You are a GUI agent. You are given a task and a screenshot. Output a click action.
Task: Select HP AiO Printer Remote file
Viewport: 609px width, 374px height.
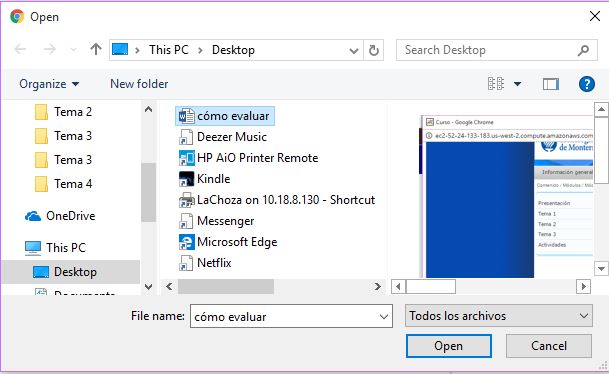pos(249,158)
